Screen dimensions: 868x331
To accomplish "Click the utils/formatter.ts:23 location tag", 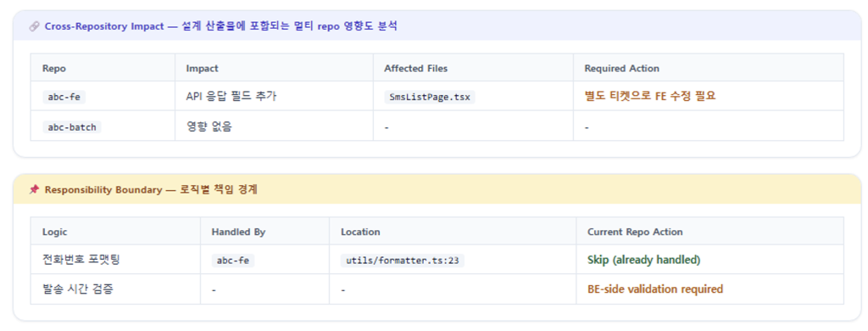I will click(403, 261).
